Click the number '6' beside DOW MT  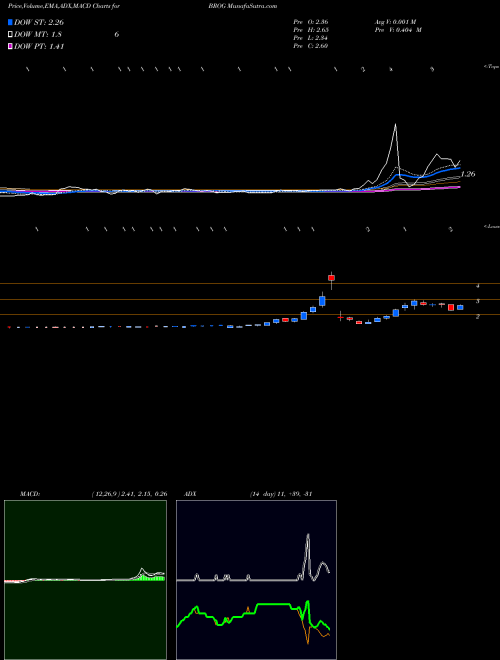click(x=117, y=35)
